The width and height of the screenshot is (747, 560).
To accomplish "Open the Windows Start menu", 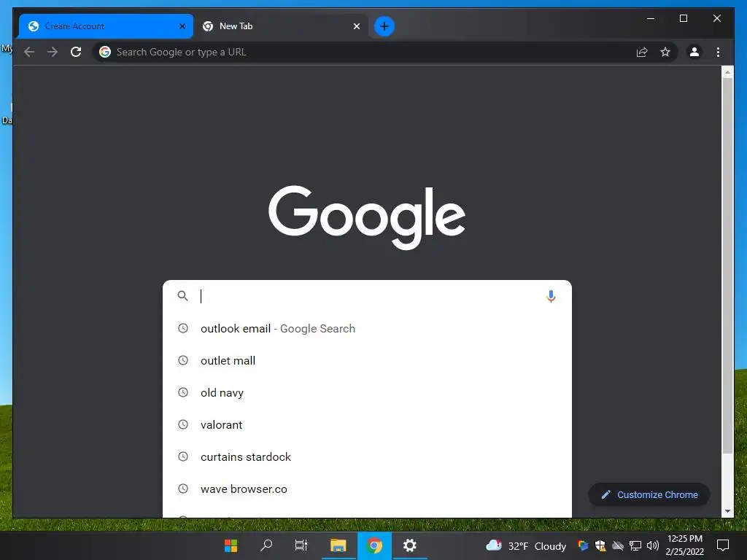I will point(231,545).
